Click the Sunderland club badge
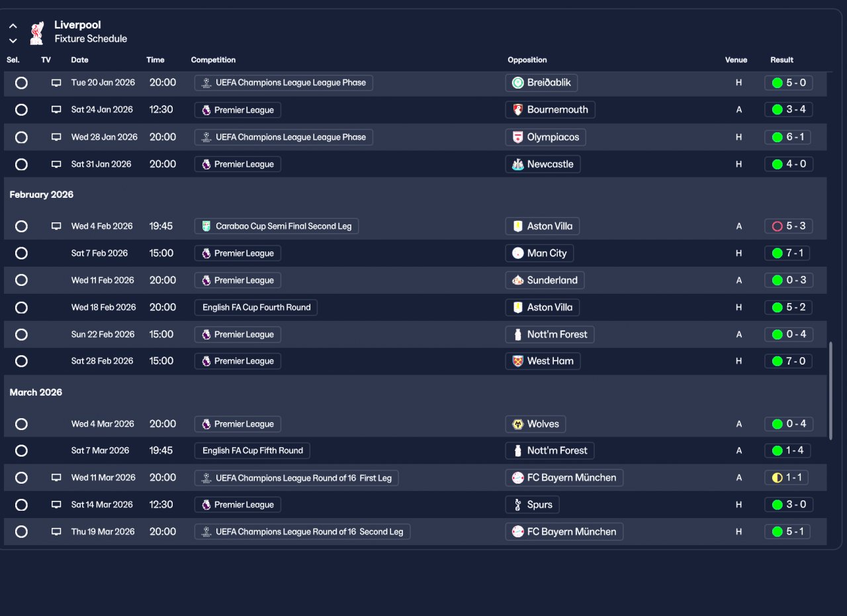The width and height of the screenshot is (847, 616). point(517,281)
